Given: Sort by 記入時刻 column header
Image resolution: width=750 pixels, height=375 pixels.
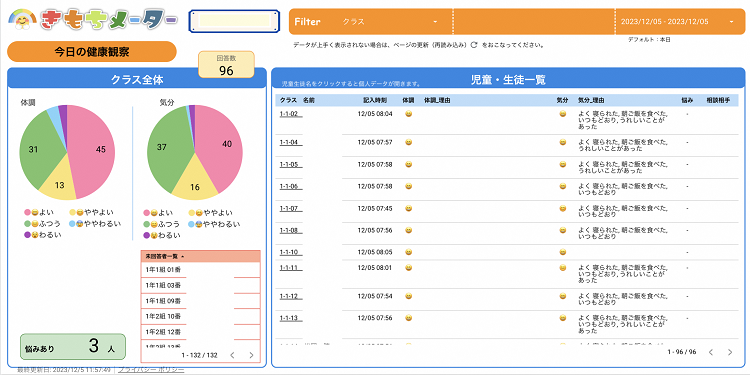Looking at the screenshot, I should [x=375, y=100].
